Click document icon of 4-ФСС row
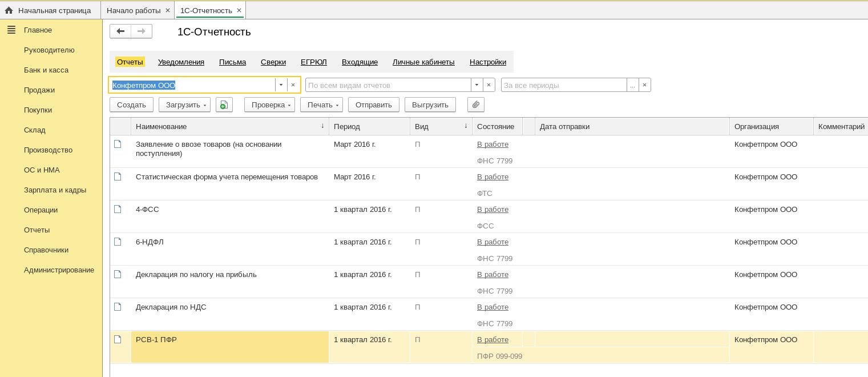Viewport: 868px width, 377px height. tap(118, 209)
